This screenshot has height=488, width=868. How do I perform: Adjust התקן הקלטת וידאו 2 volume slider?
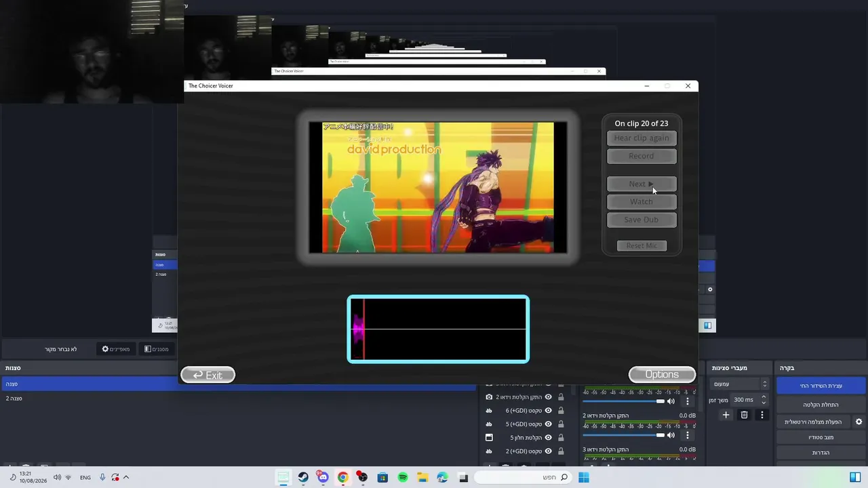coord(623,435)
